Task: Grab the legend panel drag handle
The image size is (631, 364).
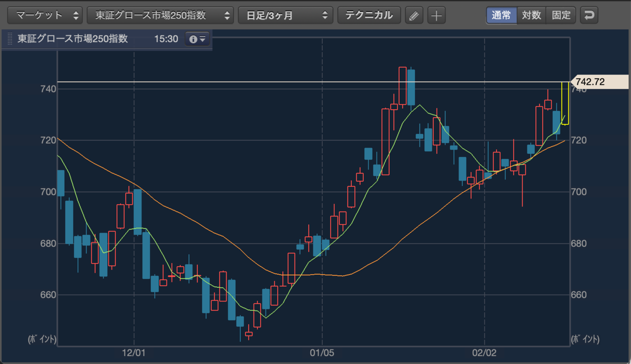Action: tap(9, 39)
